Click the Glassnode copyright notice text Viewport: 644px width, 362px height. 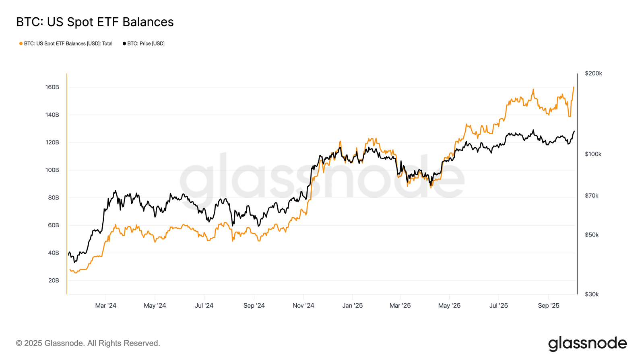[x=88, y=343]
